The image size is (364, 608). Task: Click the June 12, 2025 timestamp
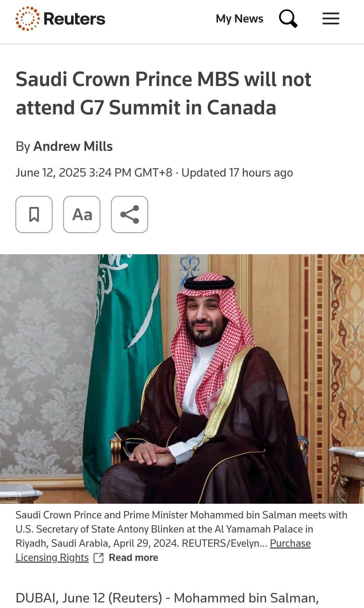pos(94,172)
